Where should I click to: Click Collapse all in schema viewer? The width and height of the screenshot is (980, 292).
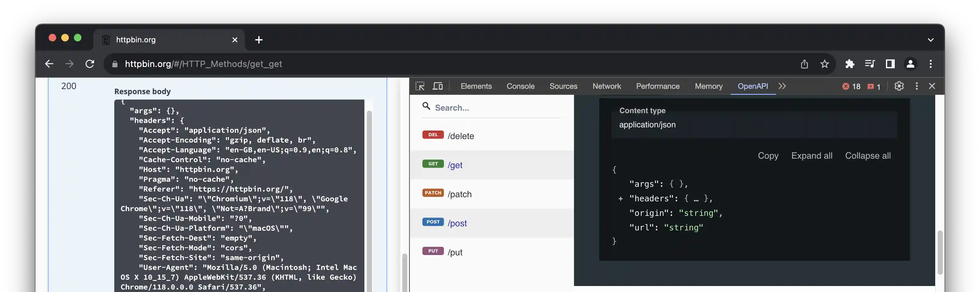[x=867, y=156]
